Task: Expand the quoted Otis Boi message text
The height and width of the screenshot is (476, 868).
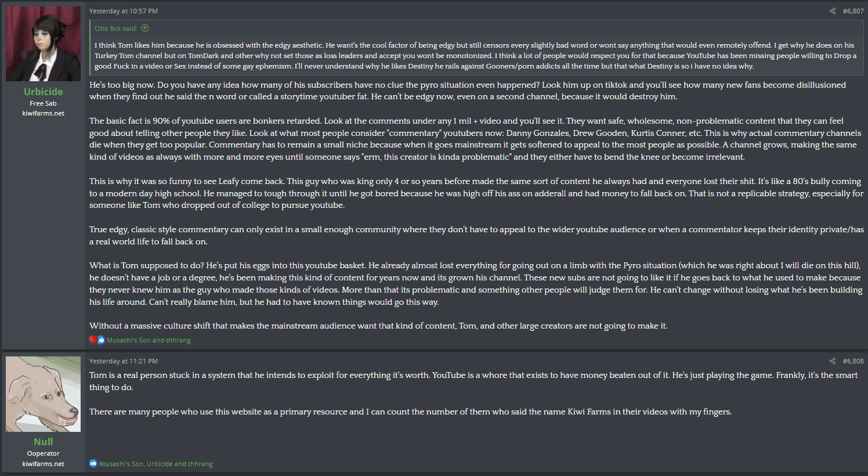Action: click(476, 56)
